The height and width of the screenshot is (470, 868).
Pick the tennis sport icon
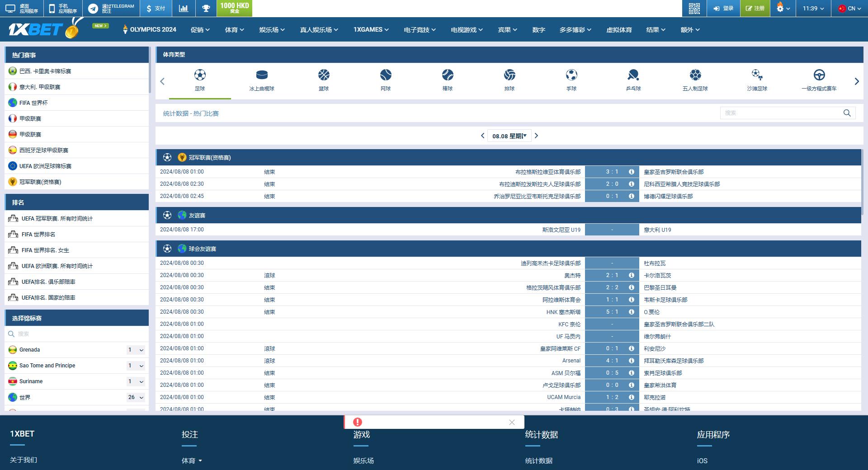point(386,75)
